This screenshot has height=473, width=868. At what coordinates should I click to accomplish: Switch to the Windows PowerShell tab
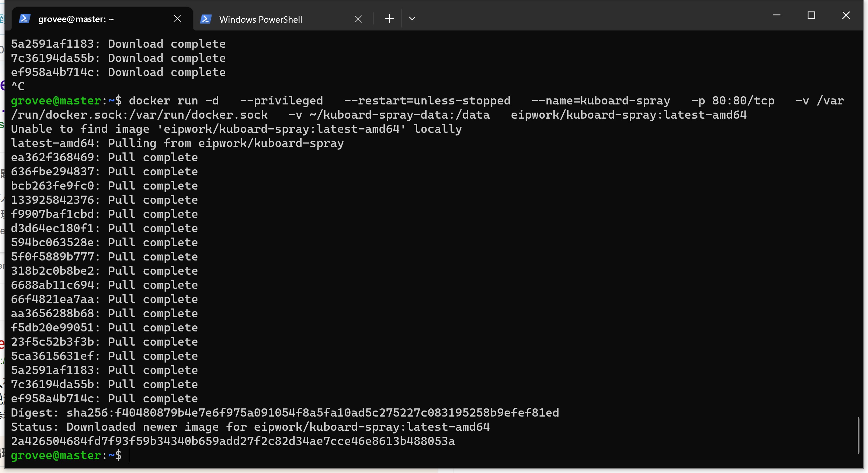coord(260,19)
